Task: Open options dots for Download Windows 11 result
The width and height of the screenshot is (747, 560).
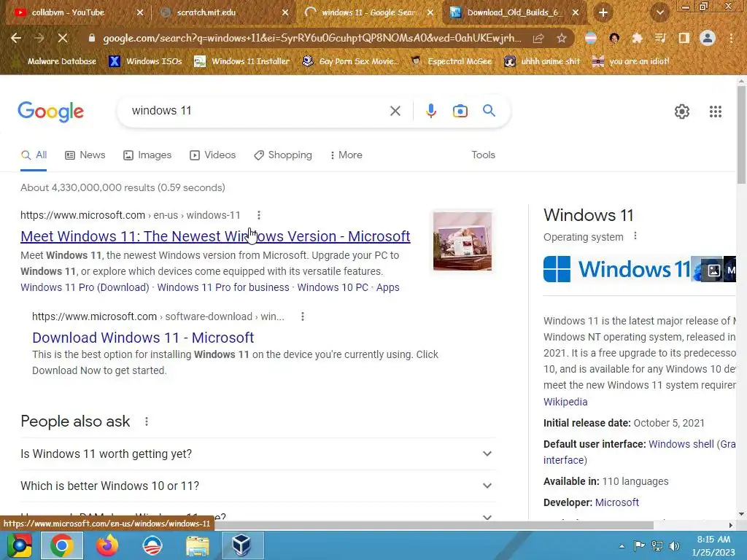Action: tap(303, 316)
